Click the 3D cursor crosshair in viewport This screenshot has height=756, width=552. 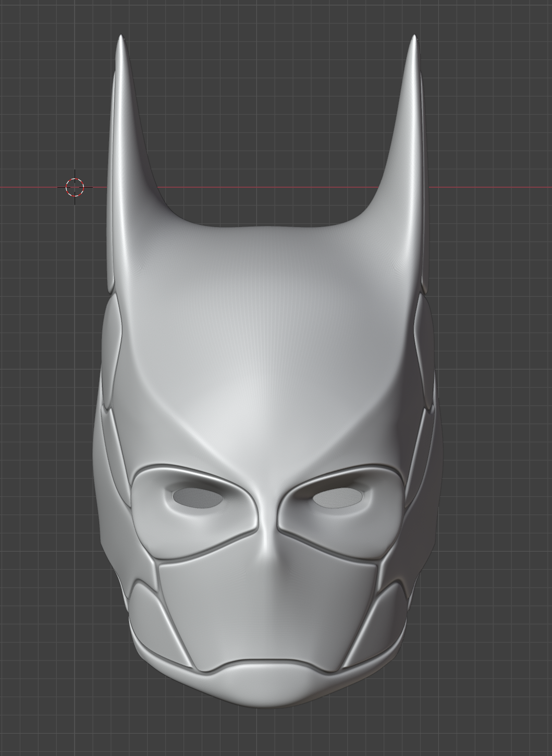(x=75, y=187)
